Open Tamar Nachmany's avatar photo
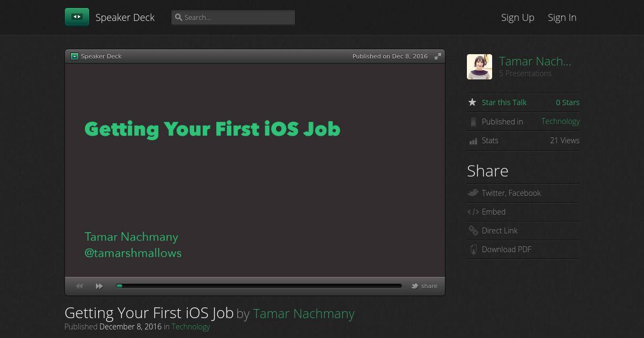This screenshot has height=338, width=644. [479, 67]
